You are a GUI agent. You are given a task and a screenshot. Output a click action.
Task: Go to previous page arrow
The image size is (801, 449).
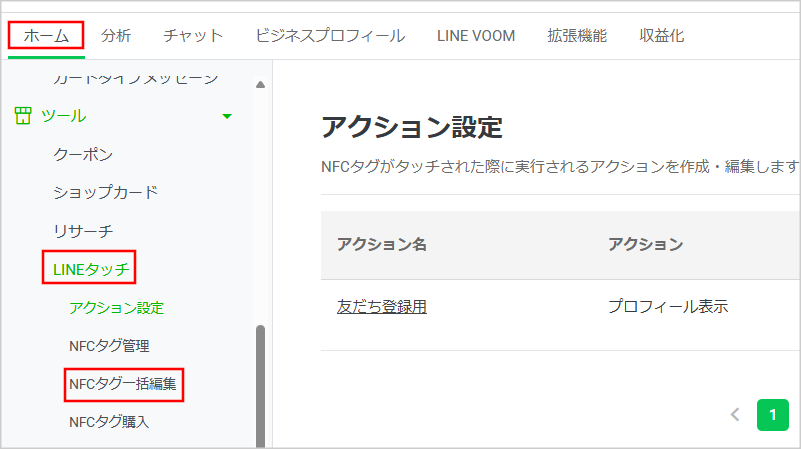point(735,414)
